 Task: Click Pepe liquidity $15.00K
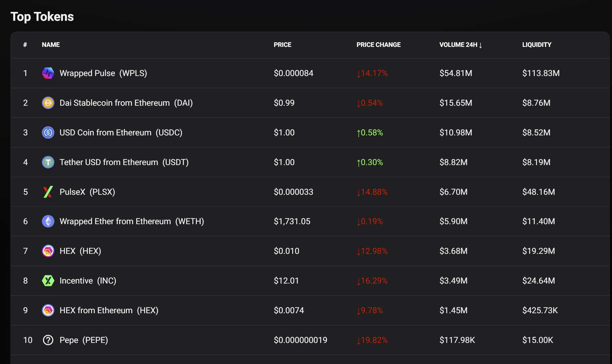coord(538,340)
